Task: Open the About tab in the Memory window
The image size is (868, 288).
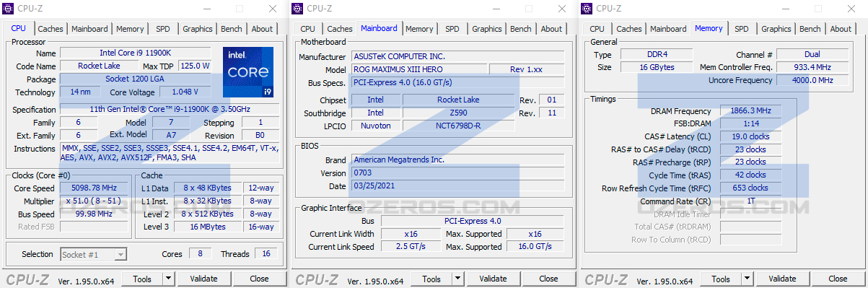Action: click(x=841, y=29)
